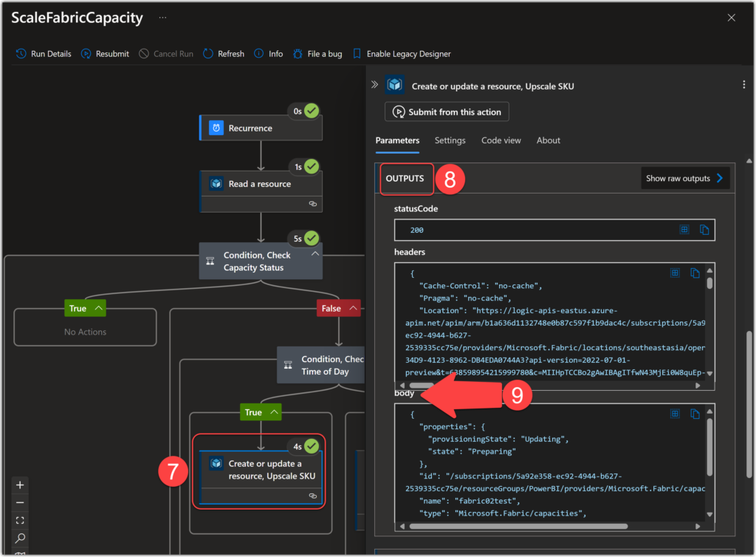Click the File a bug icon
The height and width of the screenshot is (557, 756).
click(x=298, y=53)
